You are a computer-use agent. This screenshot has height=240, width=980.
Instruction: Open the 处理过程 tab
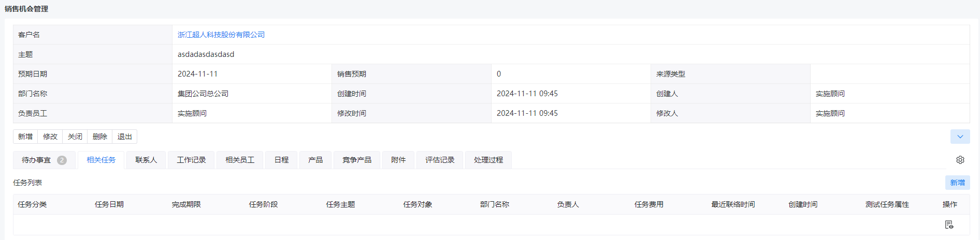point(488,160)
